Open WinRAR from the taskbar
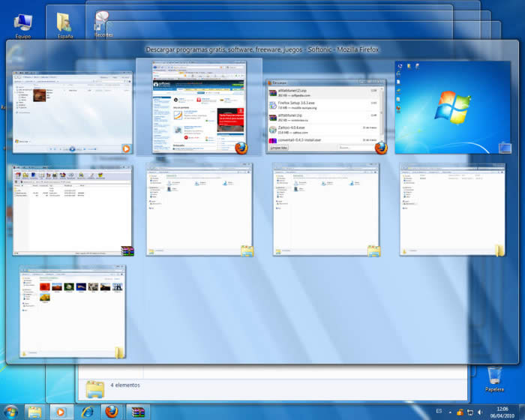 click(137, 412)
